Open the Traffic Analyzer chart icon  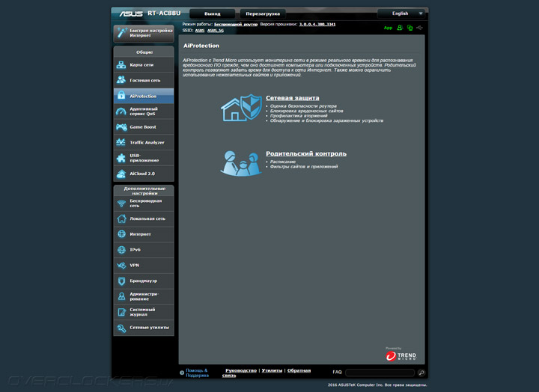coord(121,142)
